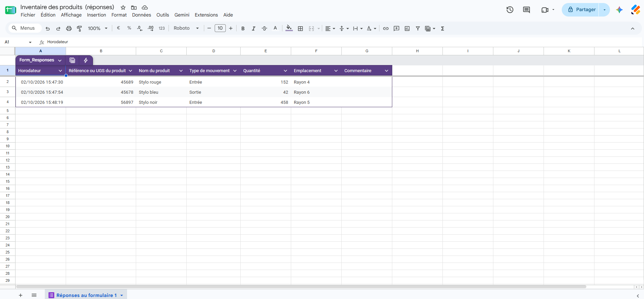This screenshot has width=644, height=299.
Task: Open the Roboto font dropdown
Action: point(186,28)
